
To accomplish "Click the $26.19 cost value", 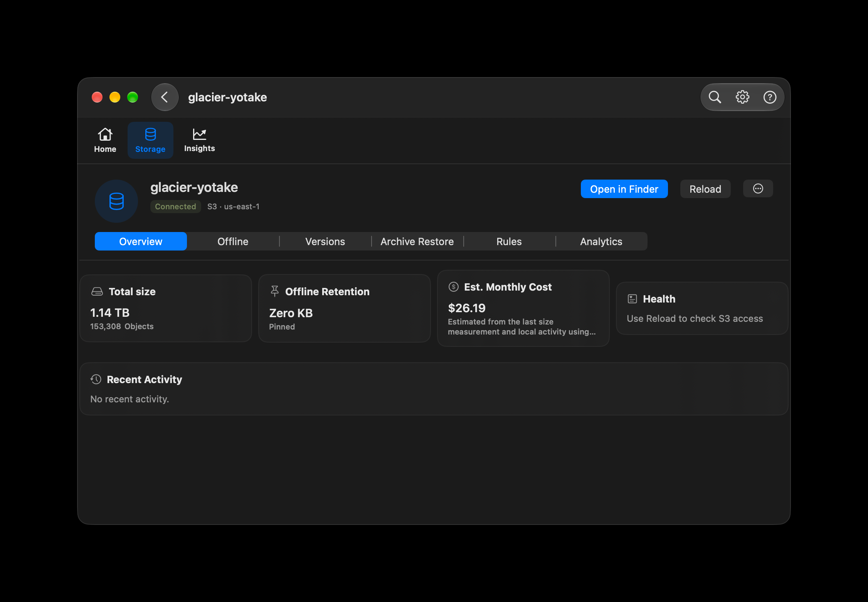I will [x=467, y=308].
